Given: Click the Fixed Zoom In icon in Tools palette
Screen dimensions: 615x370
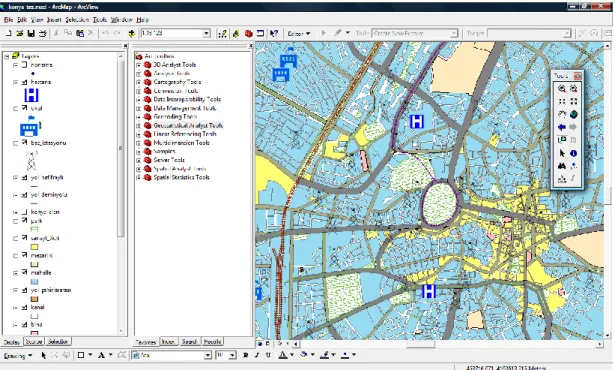Looking at the screenshot, I should pyautogui.click(x=562, y=102).
